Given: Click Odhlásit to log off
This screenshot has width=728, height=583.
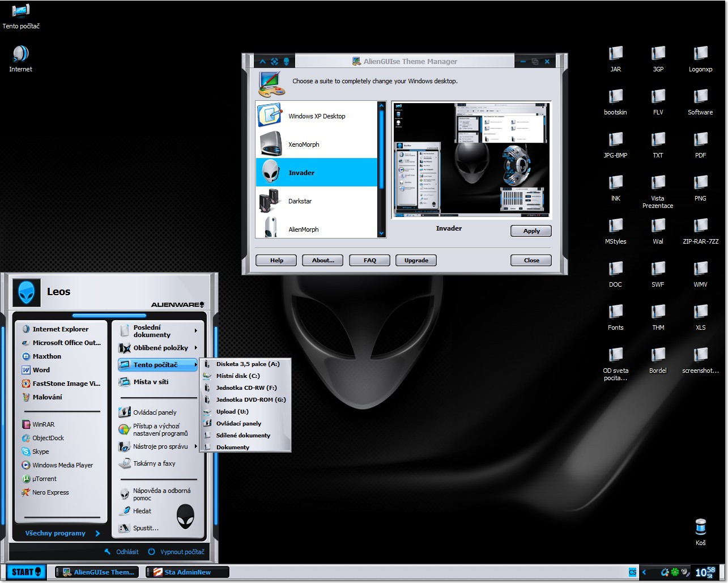Looking at the screenshot, I should pos(121,551).
